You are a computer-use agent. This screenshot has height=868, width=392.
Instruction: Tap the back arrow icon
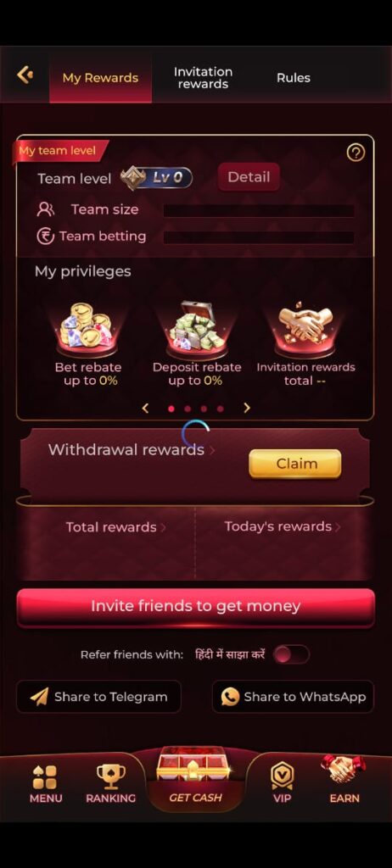25,75
